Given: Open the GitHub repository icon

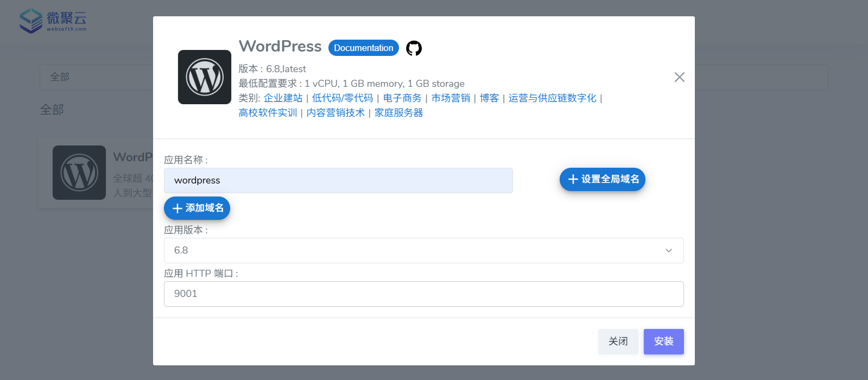Looking at the screenshot, I should 414,48.
